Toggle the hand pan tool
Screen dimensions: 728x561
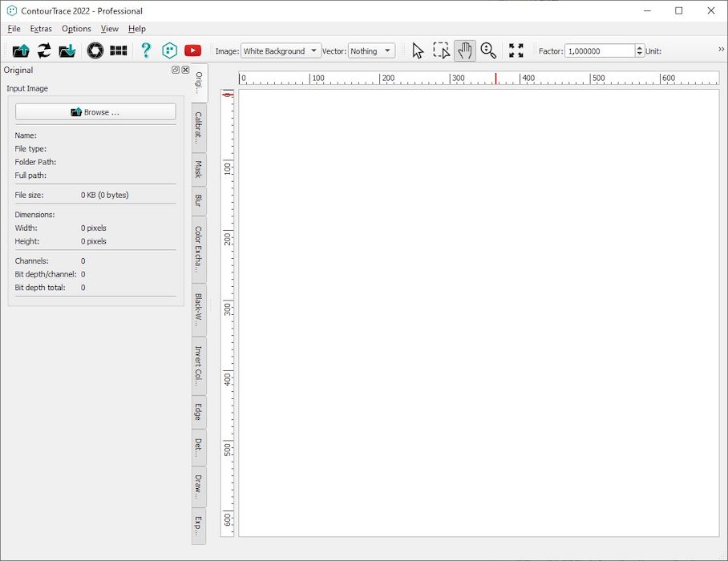coord(465,50)
